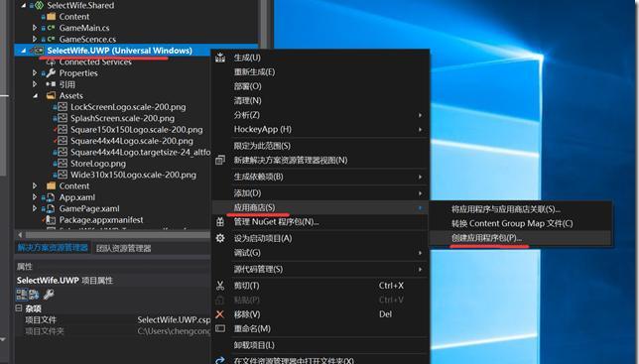The image size is (639, 364).
Task: Click the new Solution Explorer view icon
Action: [220, 160]
